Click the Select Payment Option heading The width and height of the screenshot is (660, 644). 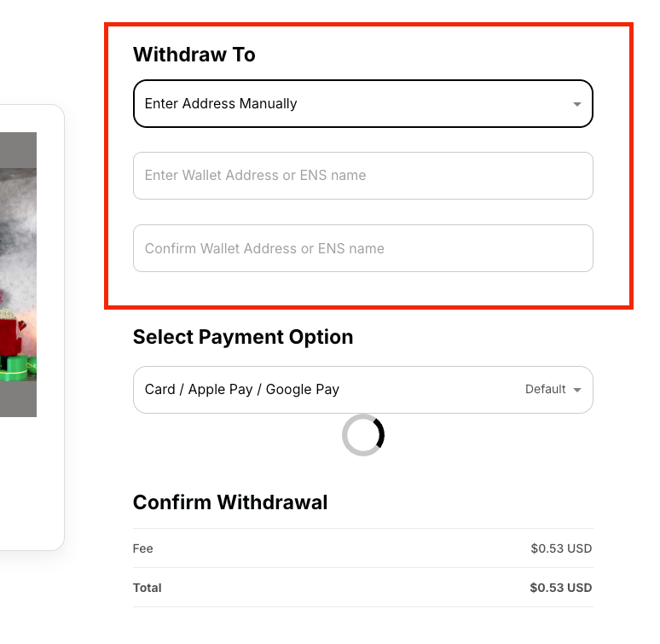(x=243, y=337)
